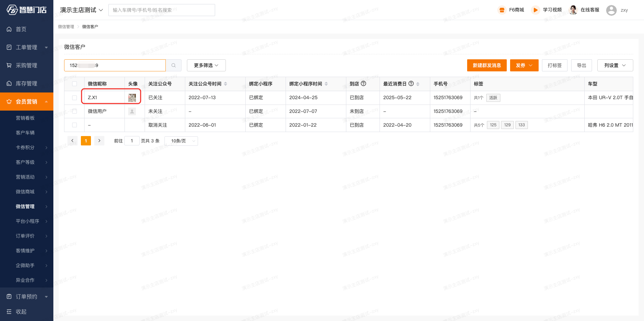Go to next page arrow
Viewport: 644px width, 321px height.
click(x=99, y=141)
